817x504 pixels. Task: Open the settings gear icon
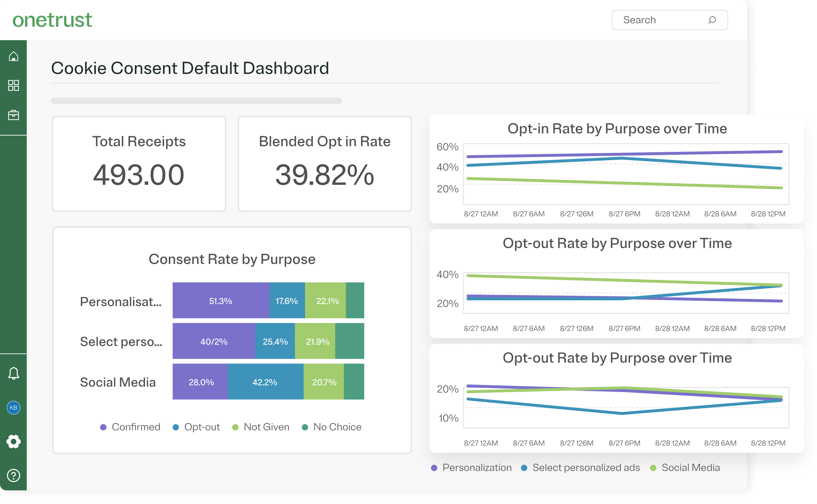(13, 441)
